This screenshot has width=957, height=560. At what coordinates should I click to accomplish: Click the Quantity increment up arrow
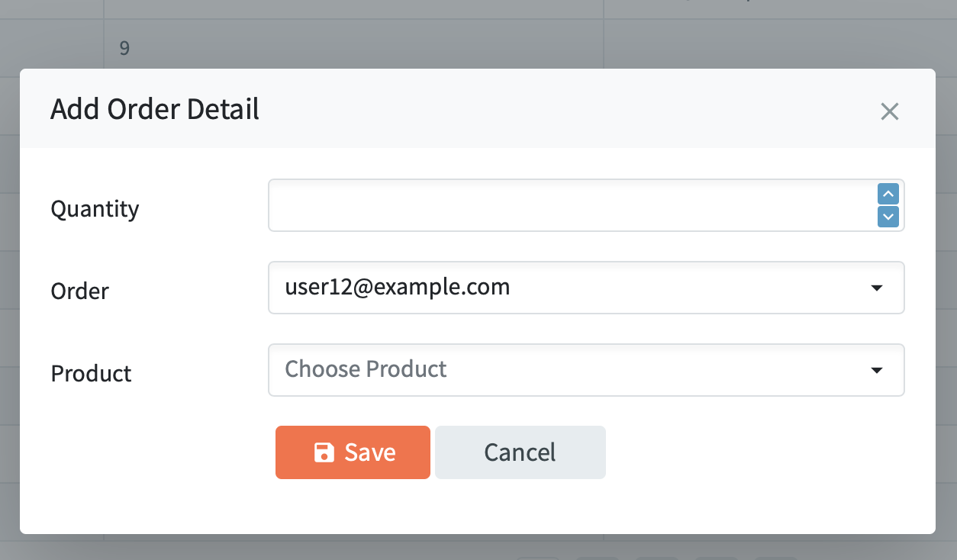click(x=888, y=194)
